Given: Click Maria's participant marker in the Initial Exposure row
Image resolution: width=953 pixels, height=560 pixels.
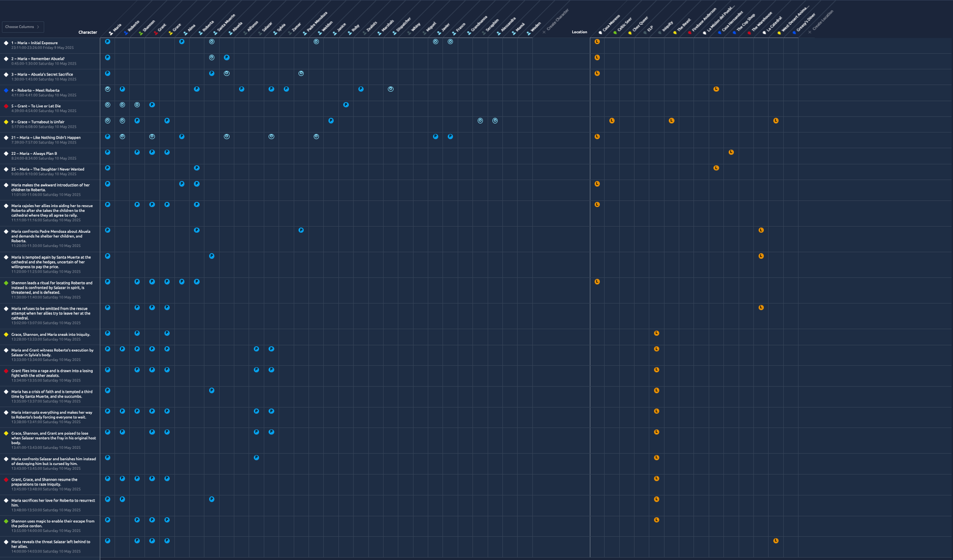Looking at the screenshot, I should 107,42.
